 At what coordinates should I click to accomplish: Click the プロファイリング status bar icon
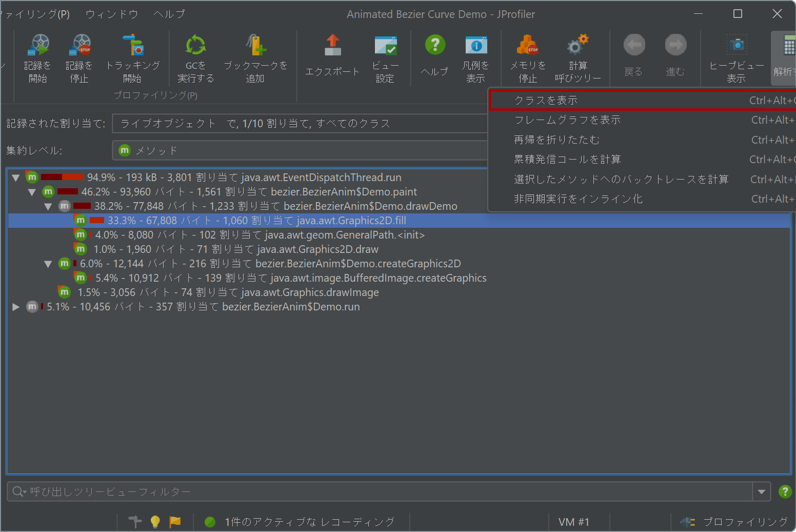point(688,522)
